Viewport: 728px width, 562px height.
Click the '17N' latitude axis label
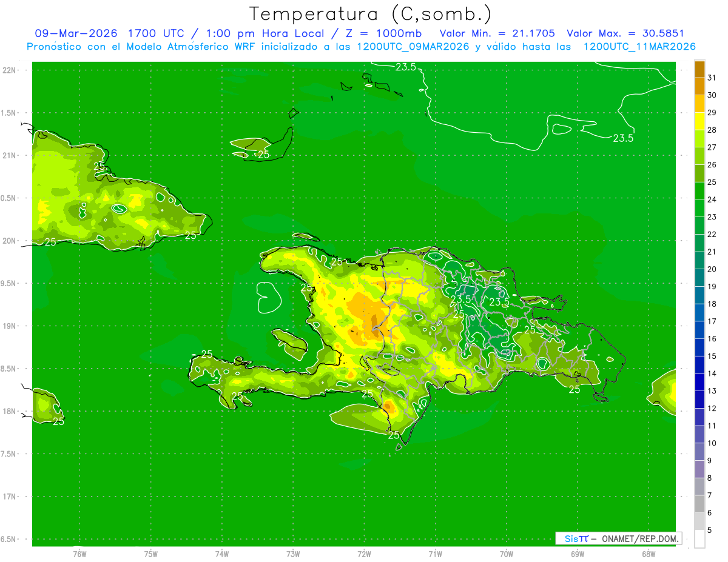coord(9,497)
